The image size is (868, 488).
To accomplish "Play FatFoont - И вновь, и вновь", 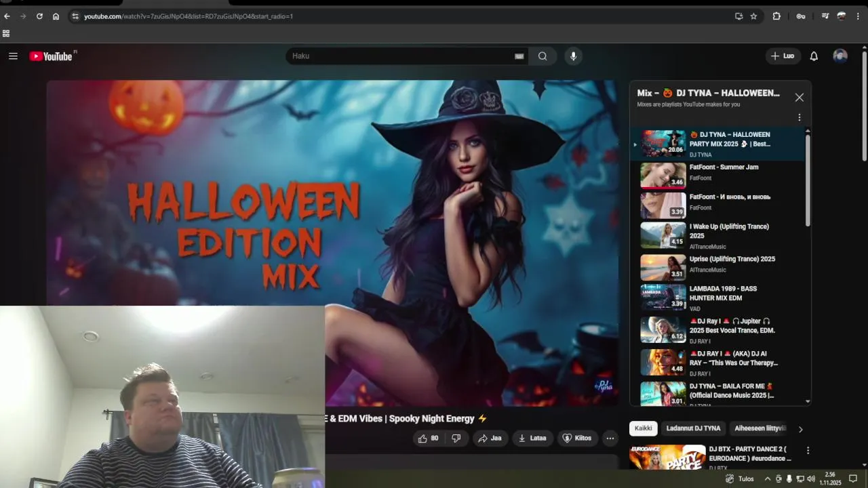I will point(719,205).
